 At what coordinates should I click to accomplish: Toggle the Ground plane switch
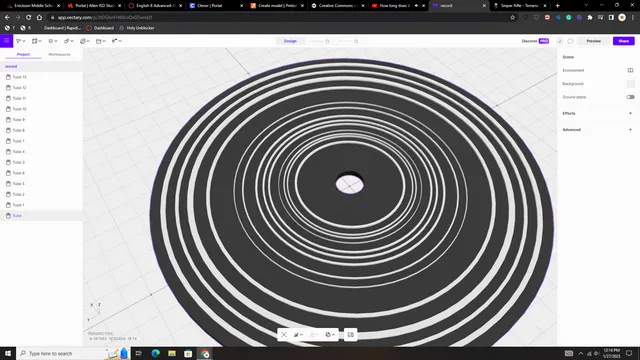tap(630, 97)
